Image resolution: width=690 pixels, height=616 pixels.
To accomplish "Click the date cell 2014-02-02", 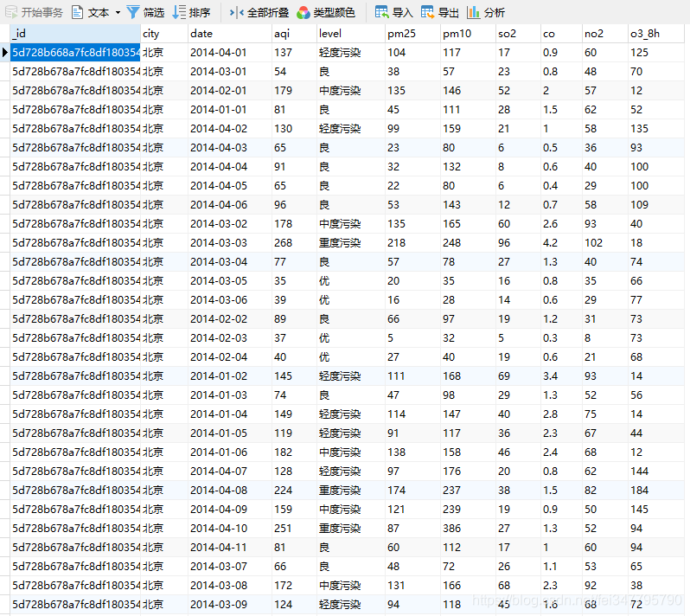I will 230,318.
